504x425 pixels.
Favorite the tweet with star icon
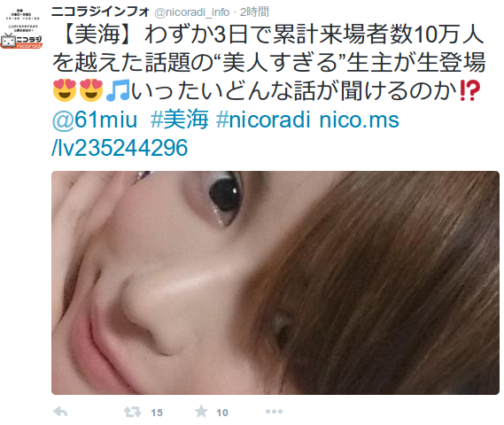coord(201,411)
